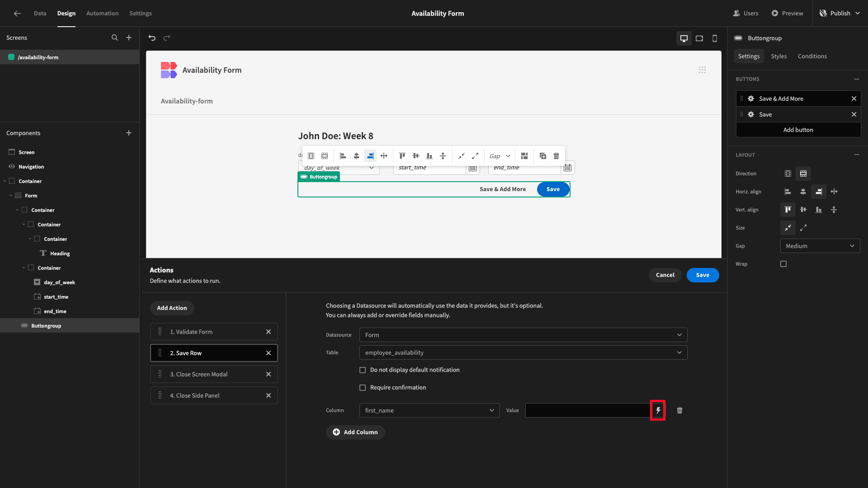Delete the first_name column row with trash icon

point(679,410)
